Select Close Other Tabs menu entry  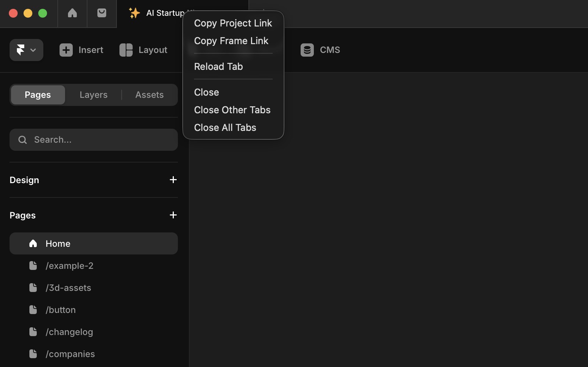tap(233, 110)
